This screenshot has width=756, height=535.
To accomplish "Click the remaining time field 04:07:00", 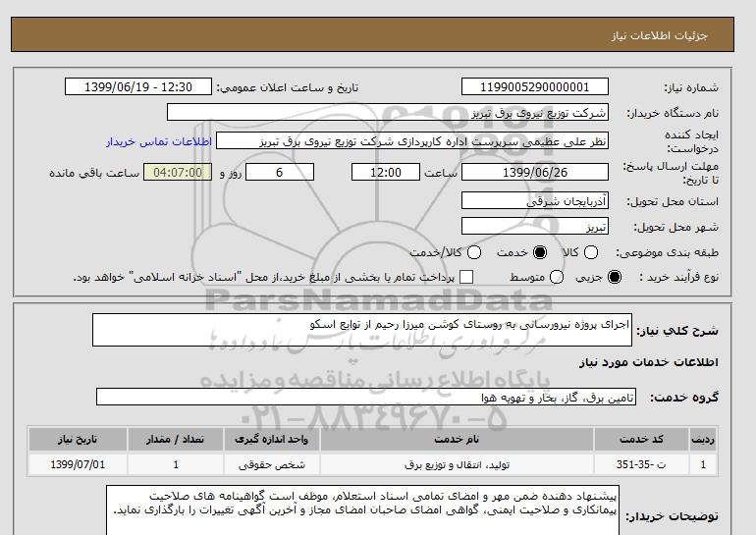I will pos(178,172).
